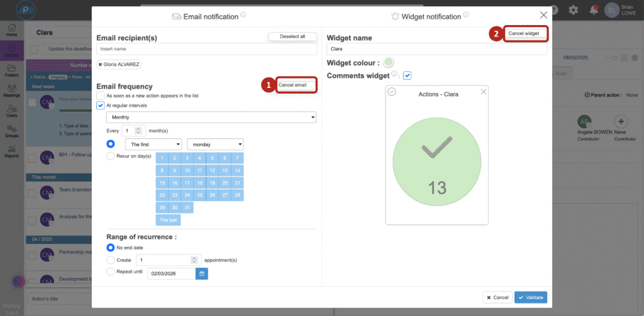Expand the 'The first' ordinal dropdown
This screenshot has width=644, height=316.
(x=152, y=144)
